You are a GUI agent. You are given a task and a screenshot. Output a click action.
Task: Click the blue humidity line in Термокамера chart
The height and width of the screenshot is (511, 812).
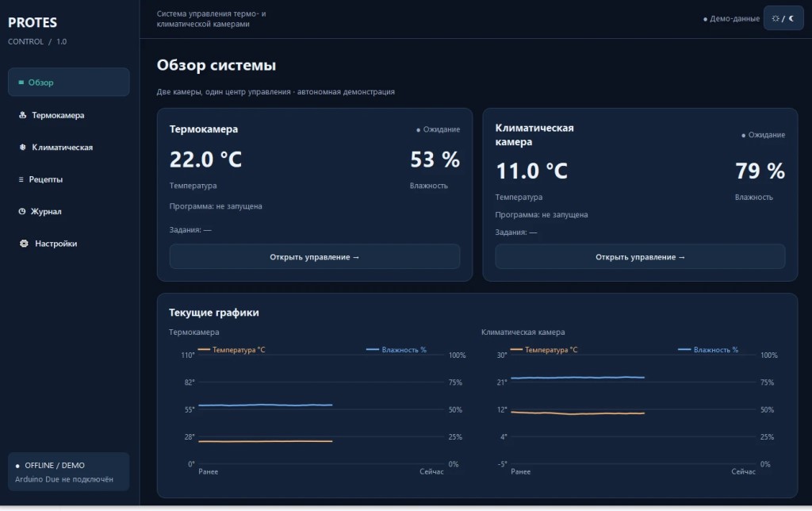(265, 405)
